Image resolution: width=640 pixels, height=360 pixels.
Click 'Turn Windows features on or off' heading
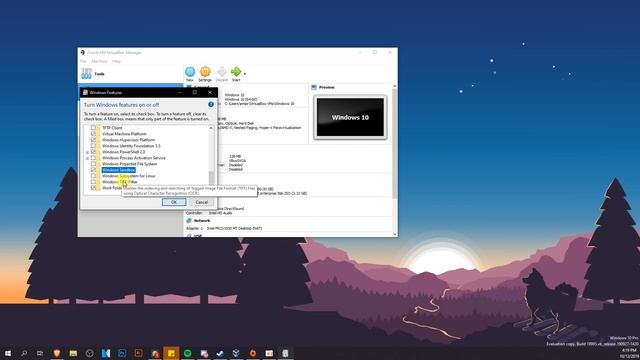122,105
